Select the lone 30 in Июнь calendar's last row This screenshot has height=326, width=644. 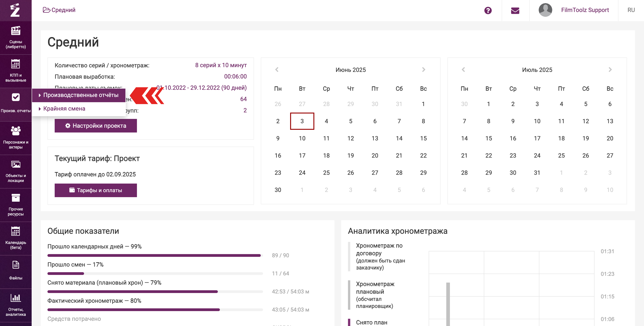click(278, 190)
